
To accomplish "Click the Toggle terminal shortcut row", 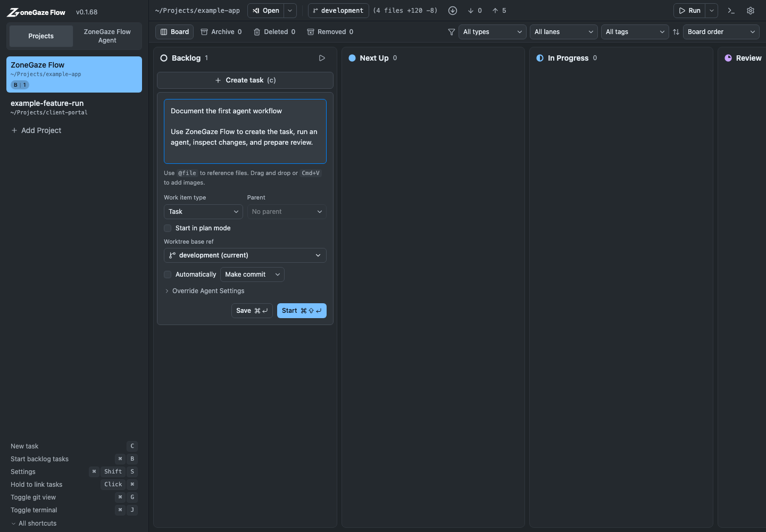I will [x=74, y=510].
